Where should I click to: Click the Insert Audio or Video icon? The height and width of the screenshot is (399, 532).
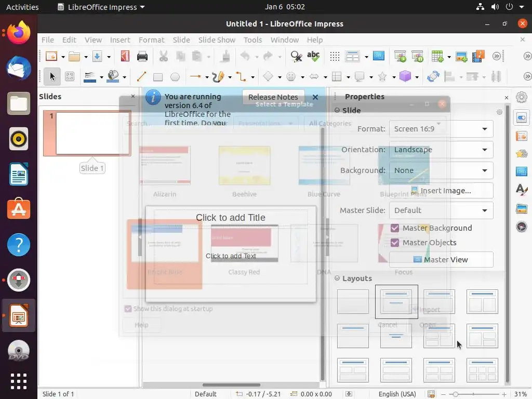[478, 56]
